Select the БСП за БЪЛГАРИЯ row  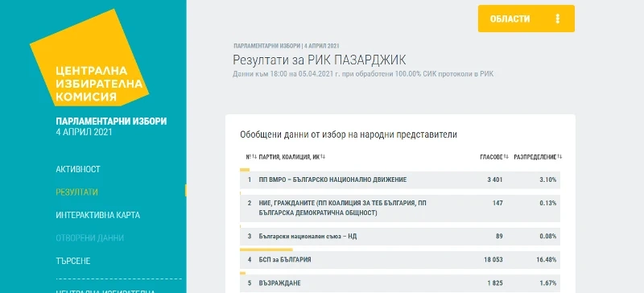pyautogui.click(x=400, y=260)
